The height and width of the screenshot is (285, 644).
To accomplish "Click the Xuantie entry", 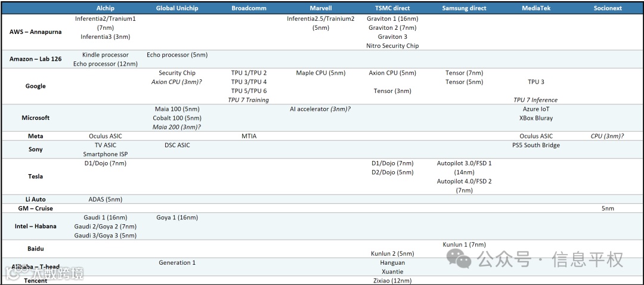I will [x=392, y=271].
